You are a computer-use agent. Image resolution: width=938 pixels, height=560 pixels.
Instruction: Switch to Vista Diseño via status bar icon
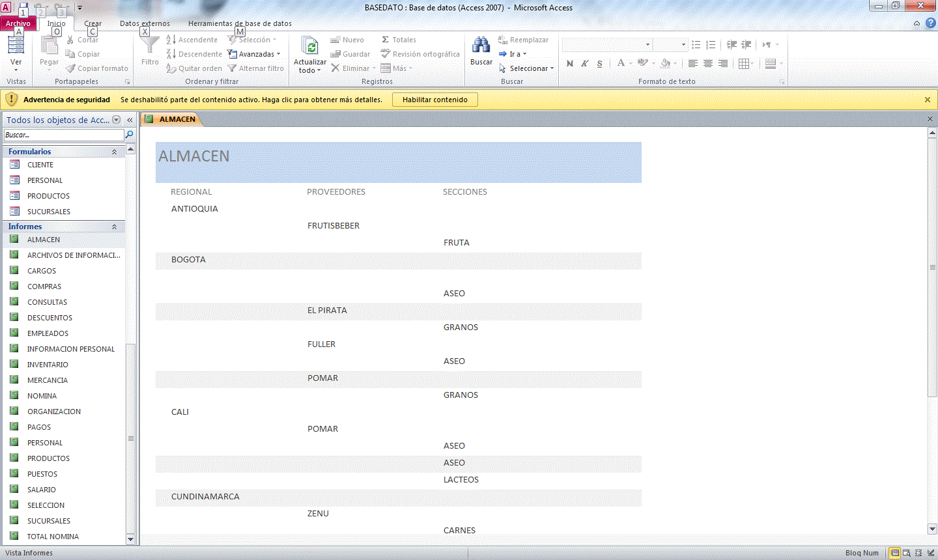click(x=929, y=552)
